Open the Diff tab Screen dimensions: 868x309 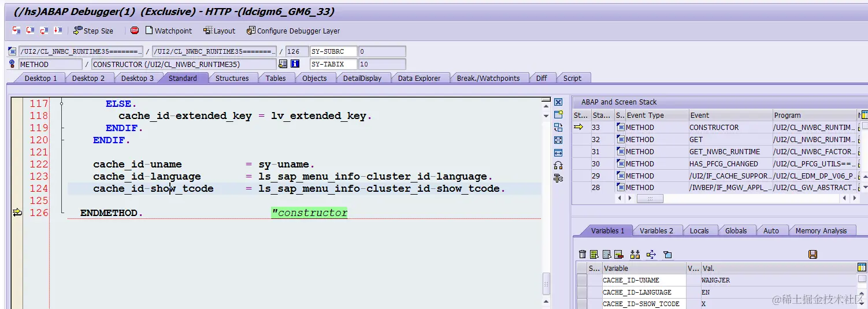541,78
